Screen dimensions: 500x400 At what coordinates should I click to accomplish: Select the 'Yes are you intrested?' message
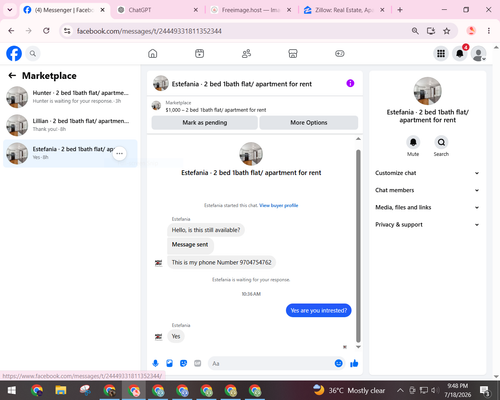pyautogui.click(x=319, y=310)
